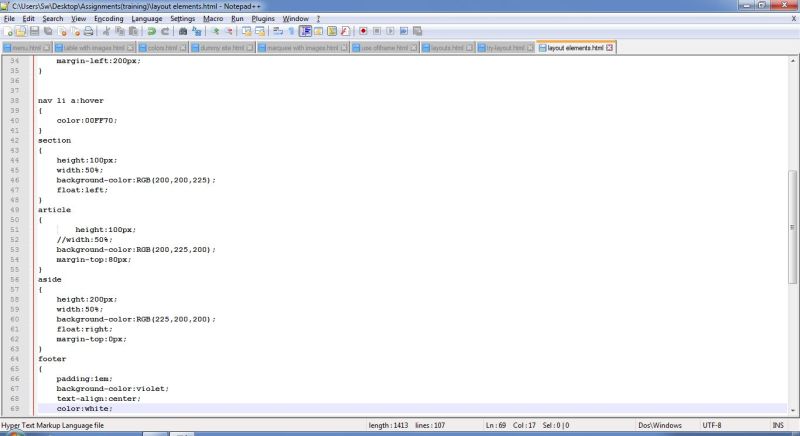Click the 'aside' selector line

click(49, 279)
